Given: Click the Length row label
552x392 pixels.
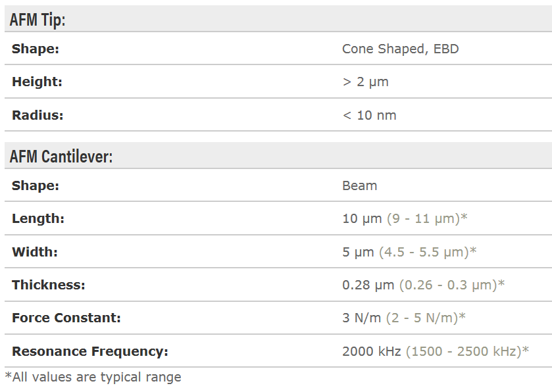Looking at the screenshot, I should click(x=38, y=218).
